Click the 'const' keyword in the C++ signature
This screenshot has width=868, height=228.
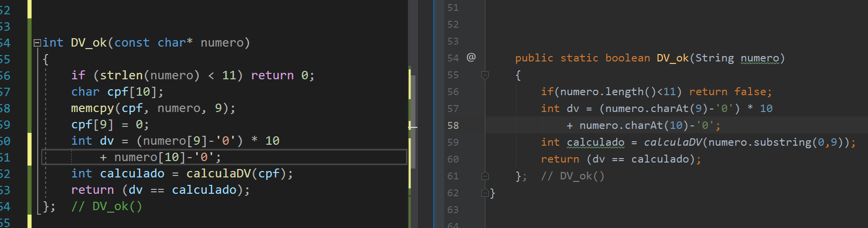pyautogui.click(x=132, y=43)
